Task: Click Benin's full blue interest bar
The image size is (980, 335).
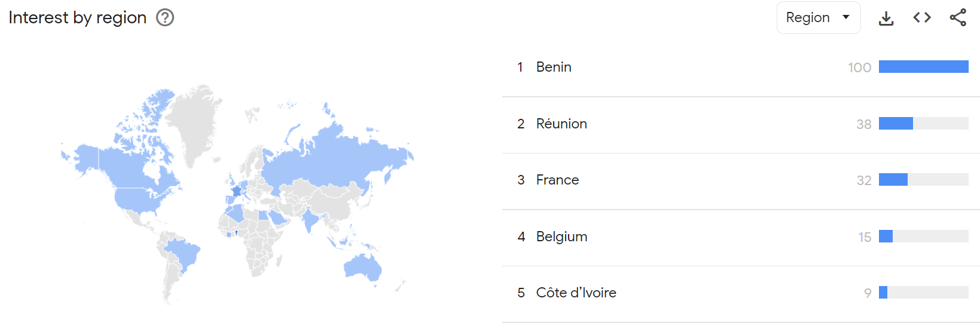Action: (x=924, y=67)
